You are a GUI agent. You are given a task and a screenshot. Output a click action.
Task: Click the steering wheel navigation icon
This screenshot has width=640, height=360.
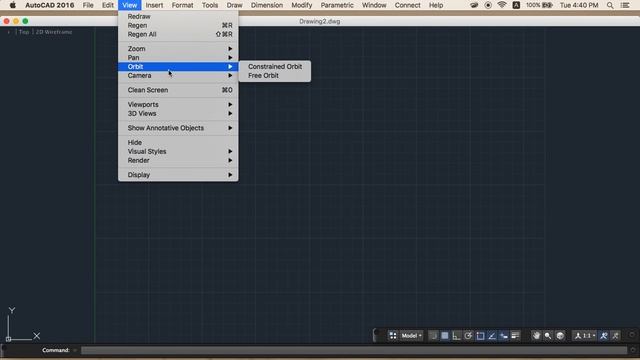[560, 336]
